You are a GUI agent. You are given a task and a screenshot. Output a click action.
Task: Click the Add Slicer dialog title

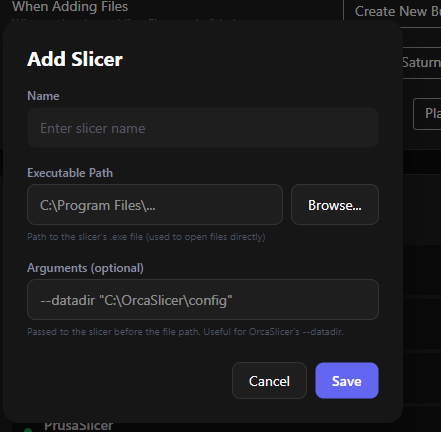[x=75, y=59]
